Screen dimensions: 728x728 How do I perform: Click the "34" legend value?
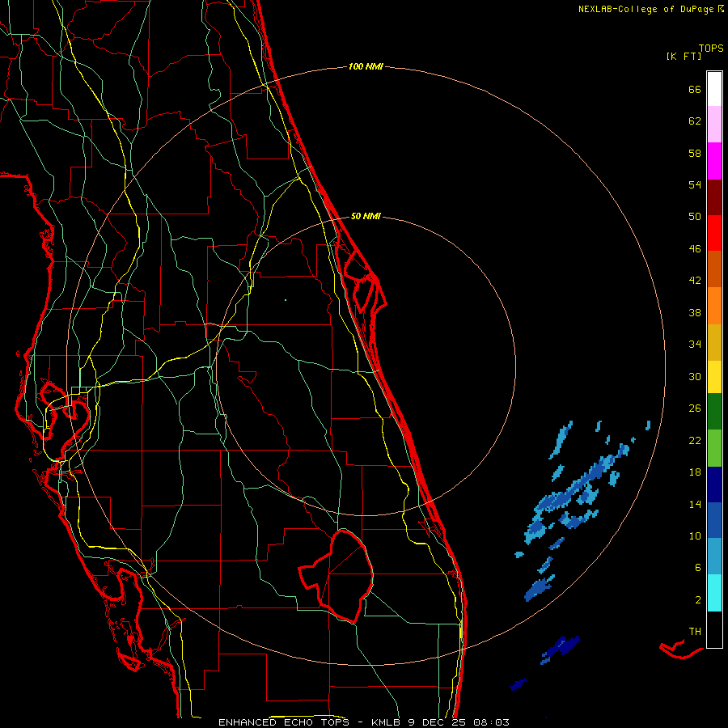coord(695,345)
